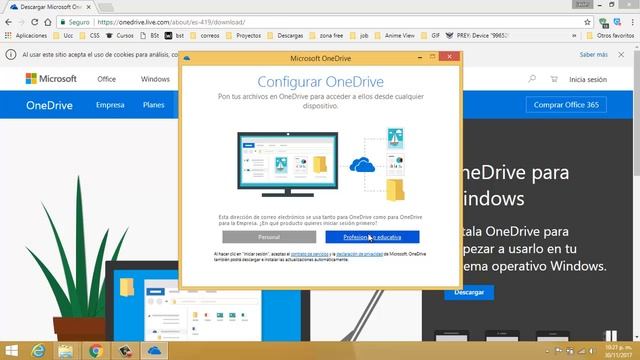
Task: Open the declaración de privacidad link
Action: click(x=360, y=254)
